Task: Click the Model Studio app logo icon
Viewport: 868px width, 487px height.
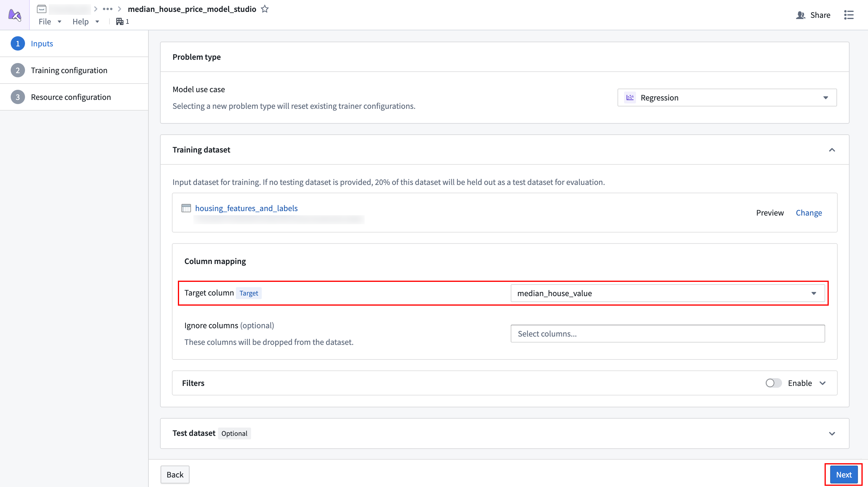Action: (15, 15)
